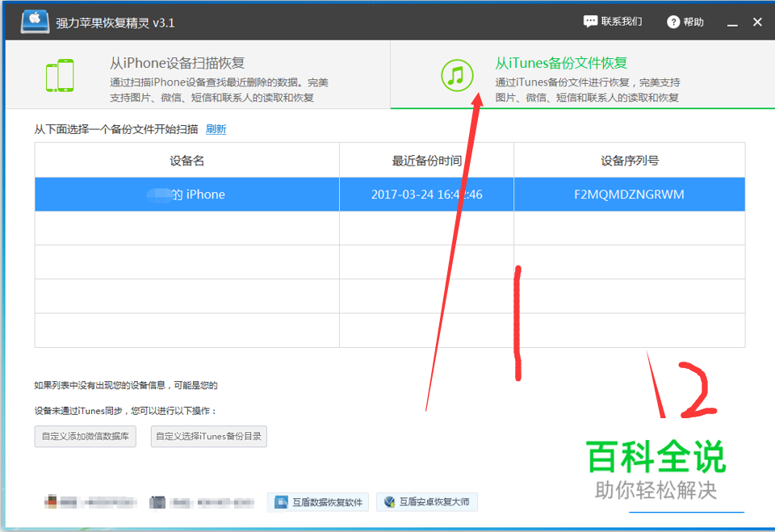Open 互盾安卓恢复大师 button
The width and height of the screenshot is (775, 532).
(x=427, y=502)
